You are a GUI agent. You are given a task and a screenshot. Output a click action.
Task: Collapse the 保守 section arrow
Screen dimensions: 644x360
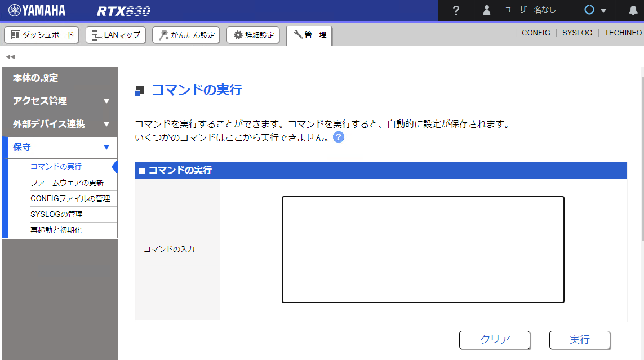point(106,148)
